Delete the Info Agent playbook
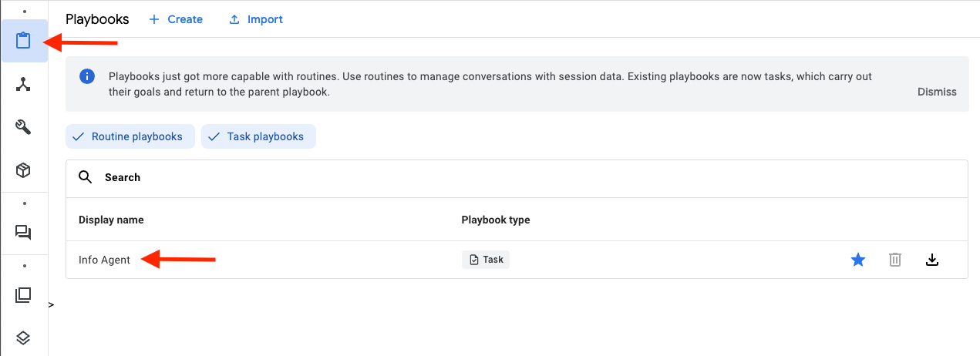The height and width of the screenshot is (356, 980). [894, 260]
